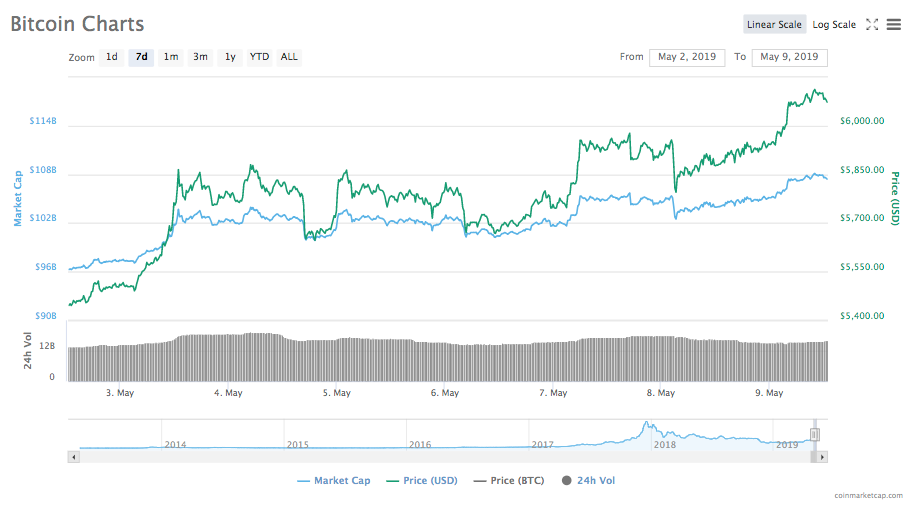The height and width of the screenshot is (506, 915).
Task: Toggle Market Cap series in legend
Action: click(x=334, y=481)
